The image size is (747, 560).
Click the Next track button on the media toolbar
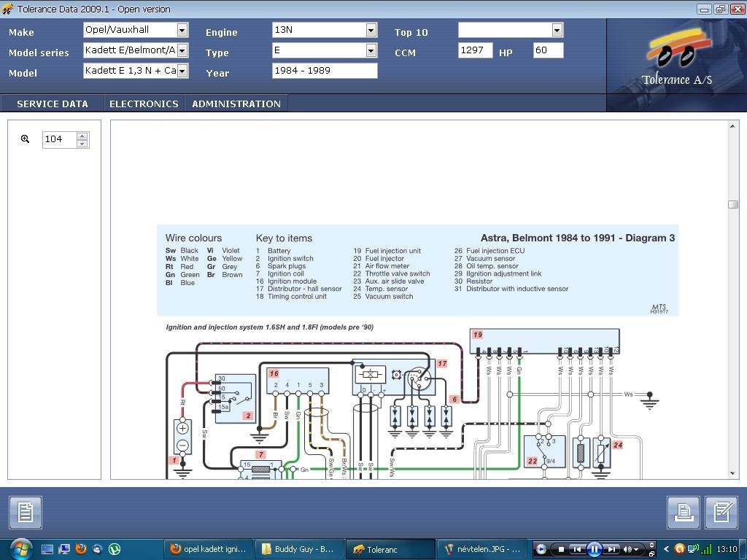612,550
